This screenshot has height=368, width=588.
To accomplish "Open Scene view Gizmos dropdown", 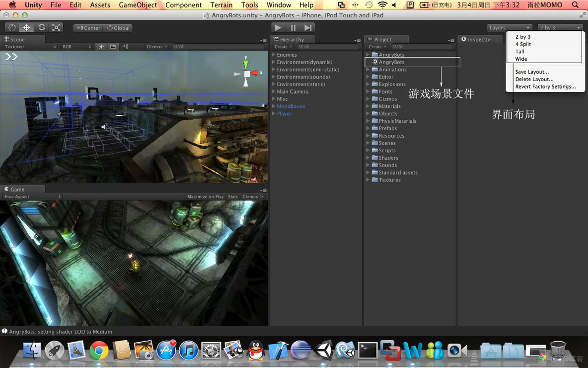I will point(157,47).
